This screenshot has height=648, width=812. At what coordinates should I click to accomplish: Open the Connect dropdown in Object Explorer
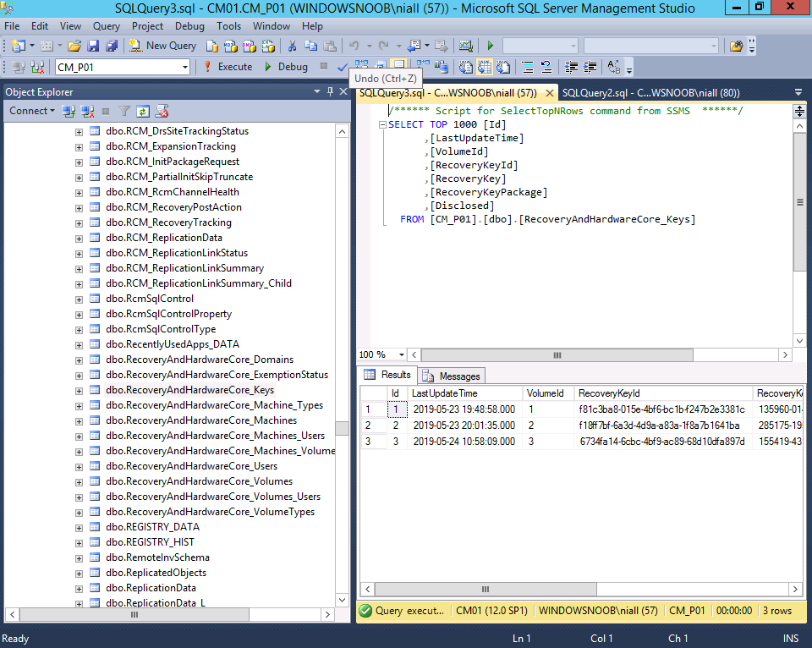pos(32,111)
